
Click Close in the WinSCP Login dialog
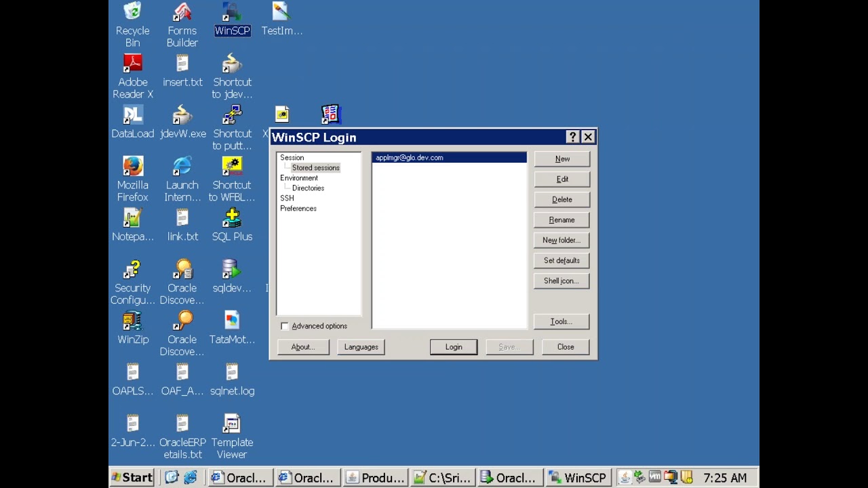pyautogui.click(x=566, y=346)
